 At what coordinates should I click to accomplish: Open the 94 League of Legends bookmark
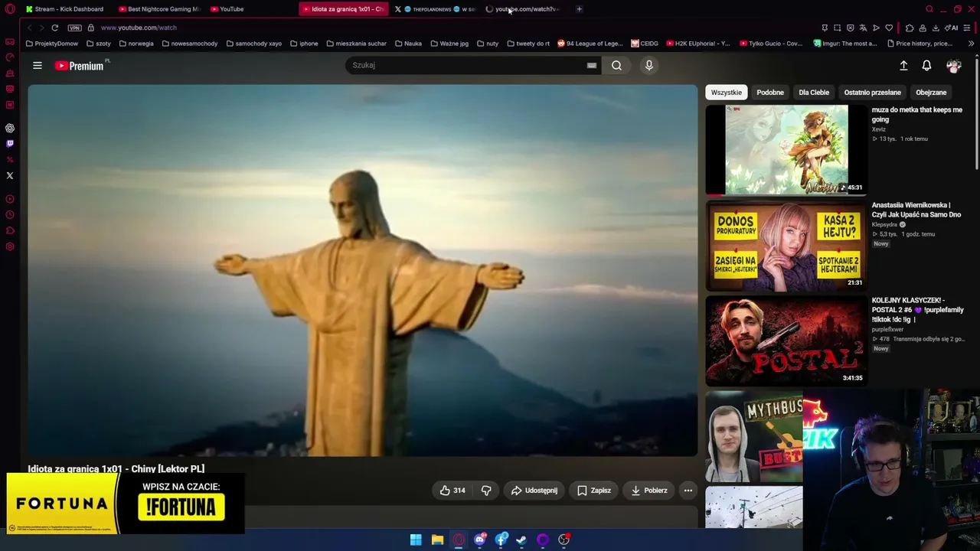[x=590, y=44]
